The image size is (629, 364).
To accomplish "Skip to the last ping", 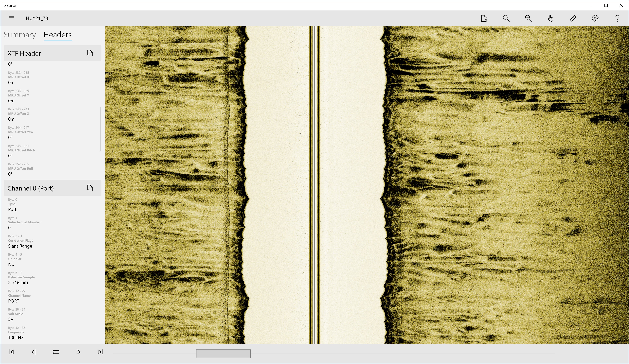I will tap(100, 352).
